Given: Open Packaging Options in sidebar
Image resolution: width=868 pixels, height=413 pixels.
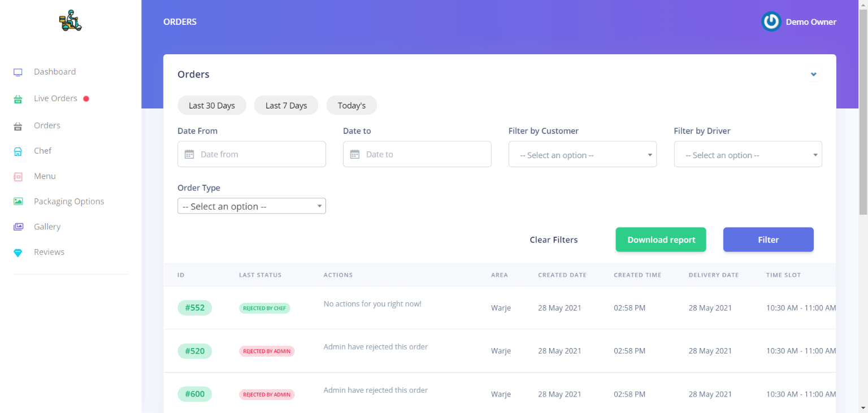Looking at the screenshot, I should 69,201.
